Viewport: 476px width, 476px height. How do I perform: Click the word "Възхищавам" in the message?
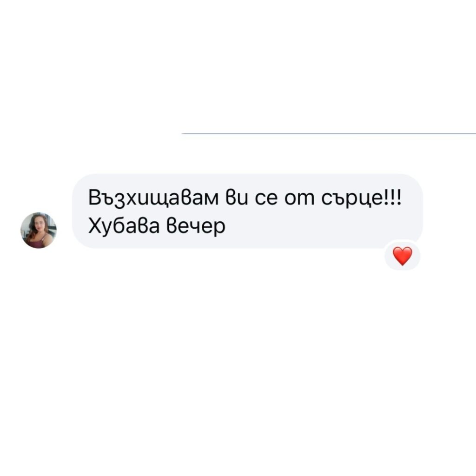pyautogui.click(x=153, y=198)
